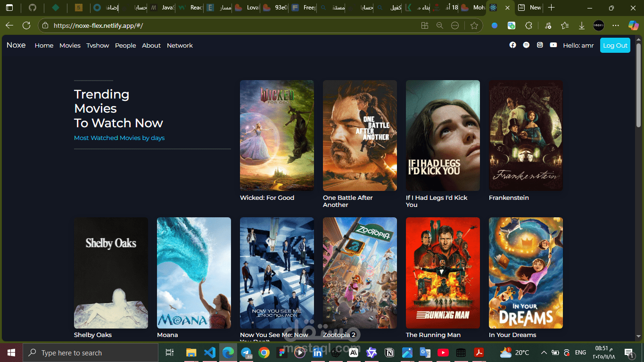The height and width of the screenshot is (362, 644).
Task: Open Visual Studio Code from taskbar
Action: [x=209, y=353]
